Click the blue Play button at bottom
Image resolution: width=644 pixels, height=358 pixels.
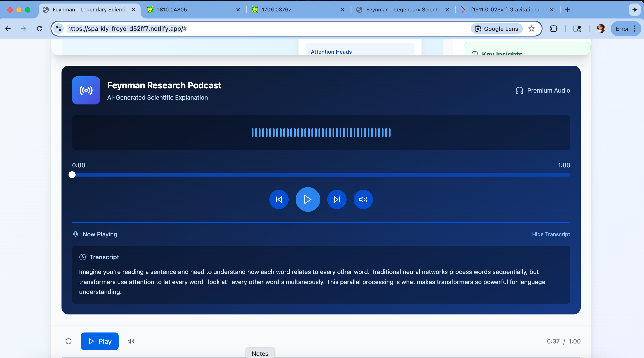99,341
